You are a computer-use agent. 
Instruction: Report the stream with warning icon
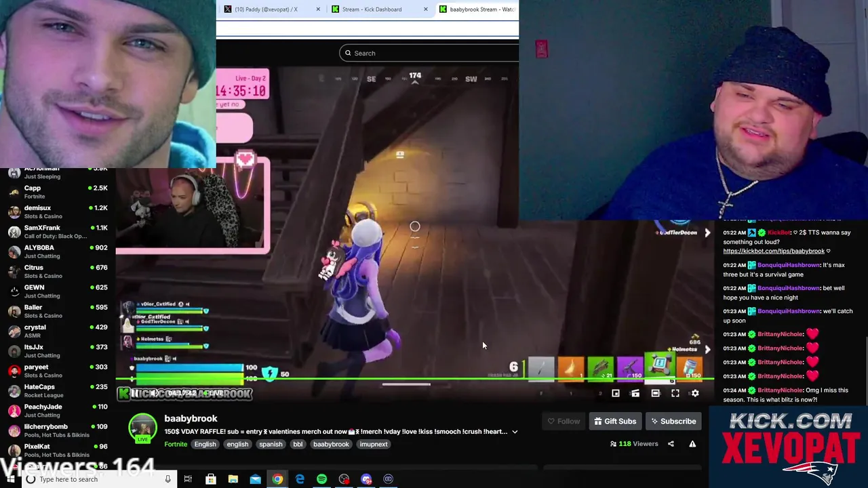click(x=692, y=444)
